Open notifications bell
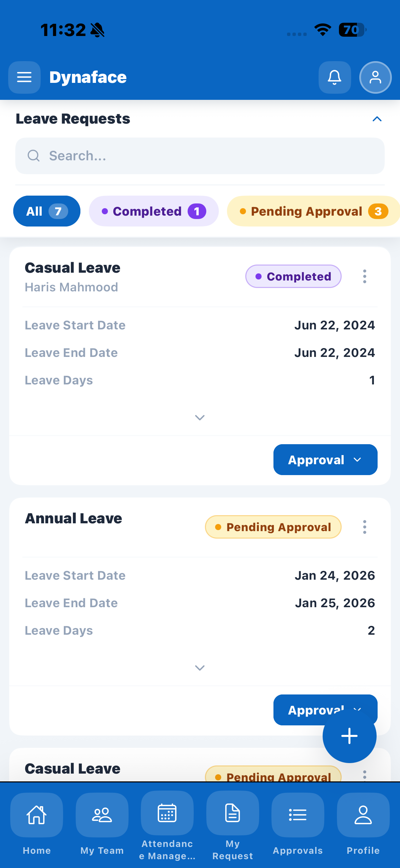 click(335, 77)
